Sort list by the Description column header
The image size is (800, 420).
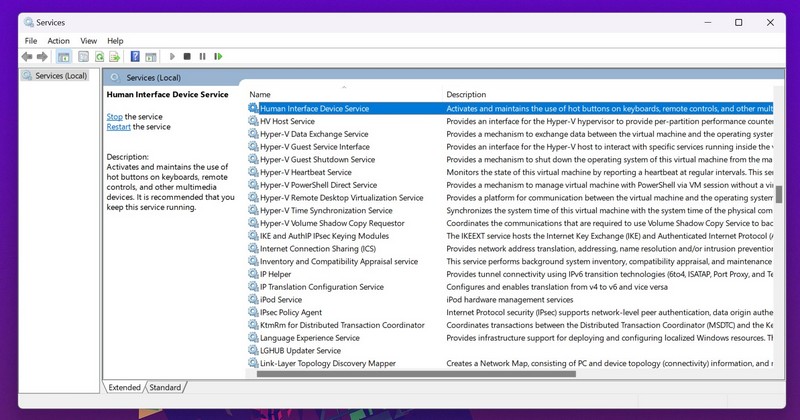click(x=466, y=94)
